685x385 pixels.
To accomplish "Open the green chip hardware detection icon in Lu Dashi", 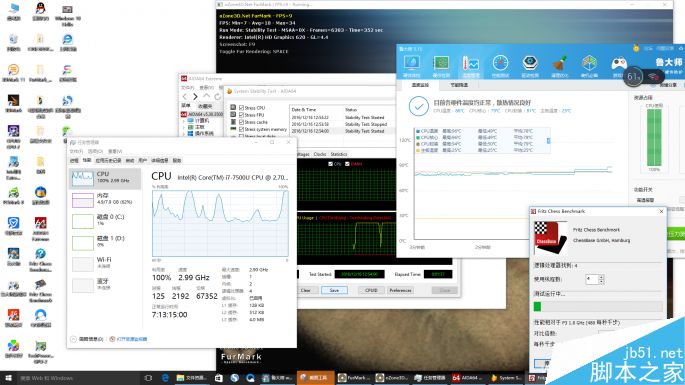I will pos(441,64).
